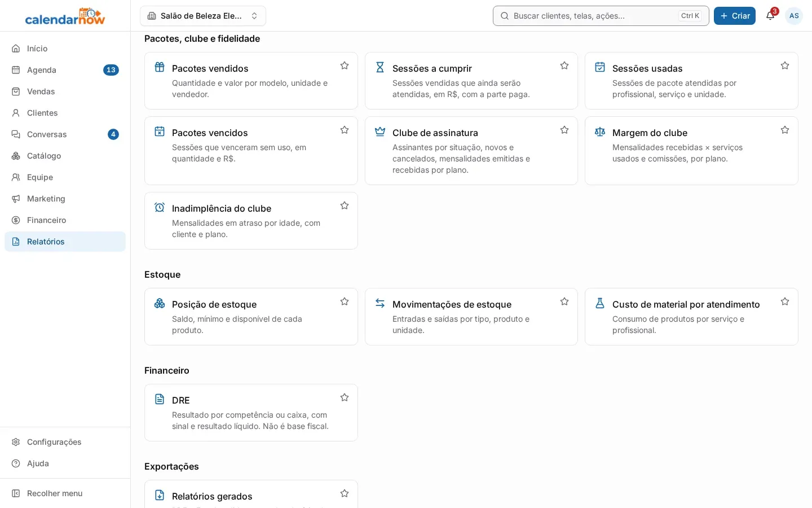Open notifications bell

coord(770,16)
